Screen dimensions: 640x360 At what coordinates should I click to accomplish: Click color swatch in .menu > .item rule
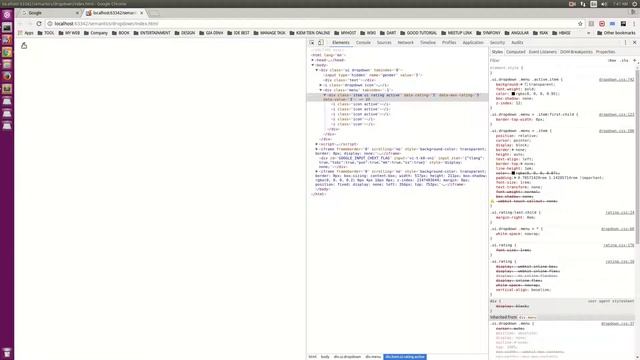[513, 173]
